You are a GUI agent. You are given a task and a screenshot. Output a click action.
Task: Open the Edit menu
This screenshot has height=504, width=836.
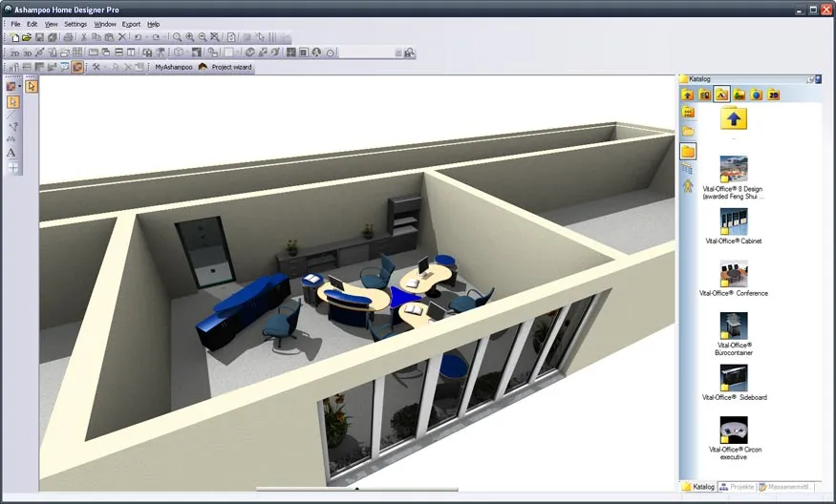pos(32,24)
